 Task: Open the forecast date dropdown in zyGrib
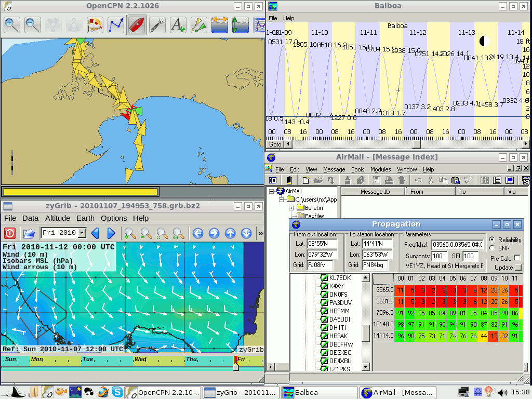[82, 233]
